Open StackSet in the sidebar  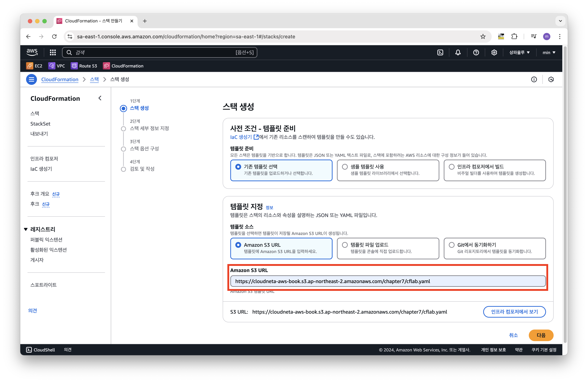click(x=40, y=124)
